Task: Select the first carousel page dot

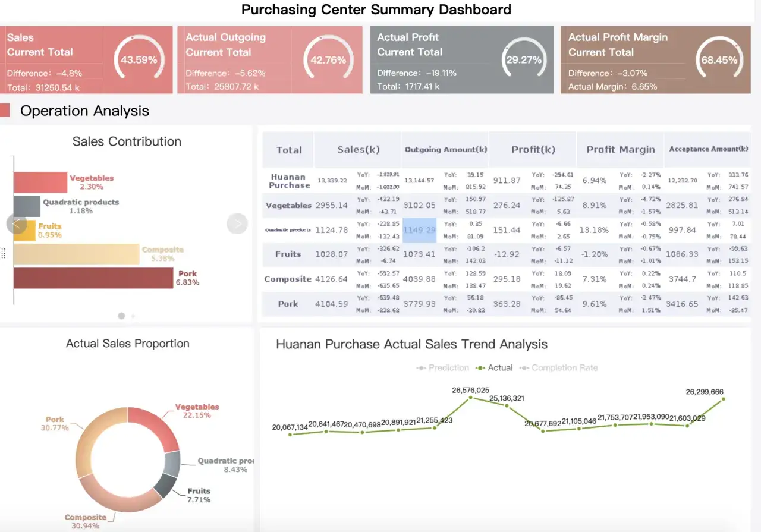Action: (121, 316)
